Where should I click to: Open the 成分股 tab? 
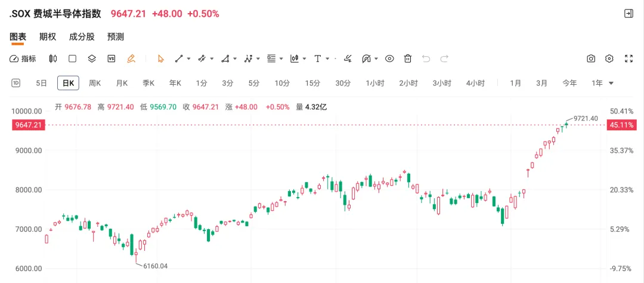82,36
